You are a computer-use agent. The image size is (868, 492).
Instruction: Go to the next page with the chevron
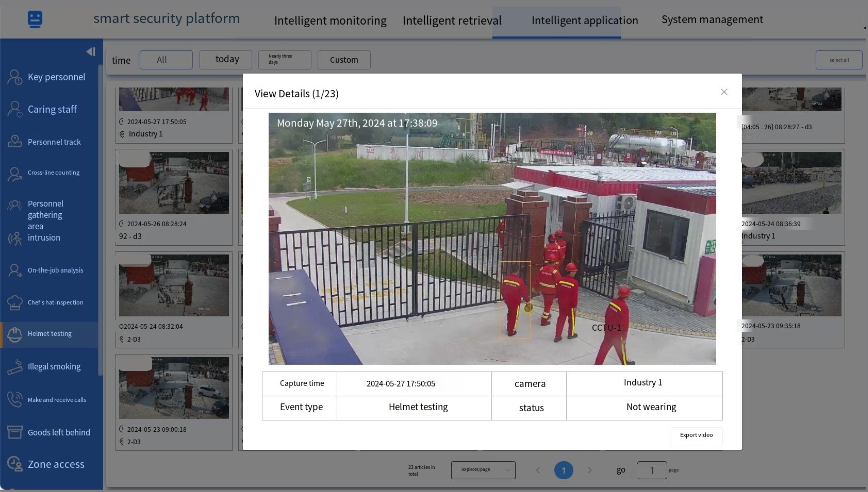(x=589, y=470)
